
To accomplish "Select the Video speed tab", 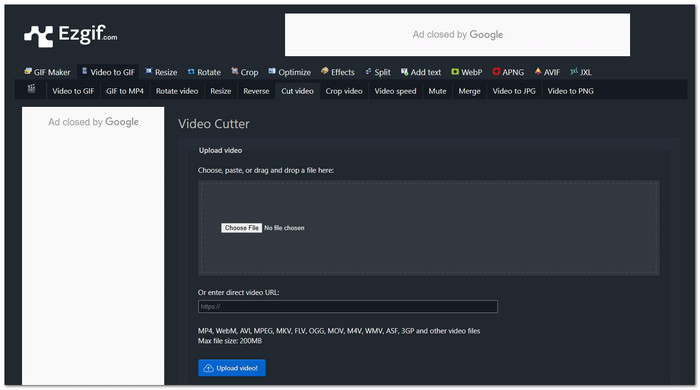I will [x=395, y=91].
